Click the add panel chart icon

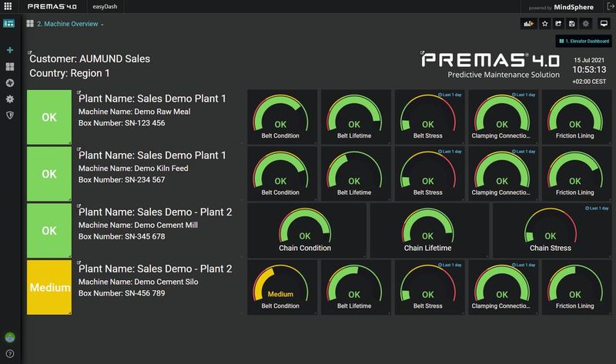(x=528, y=24)
